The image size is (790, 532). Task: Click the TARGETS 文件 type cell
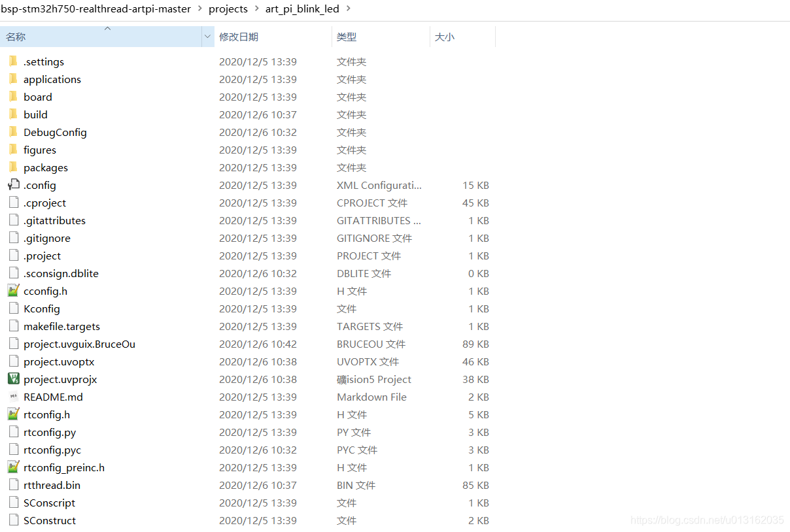pyautogui.click(x=369, y=326)
